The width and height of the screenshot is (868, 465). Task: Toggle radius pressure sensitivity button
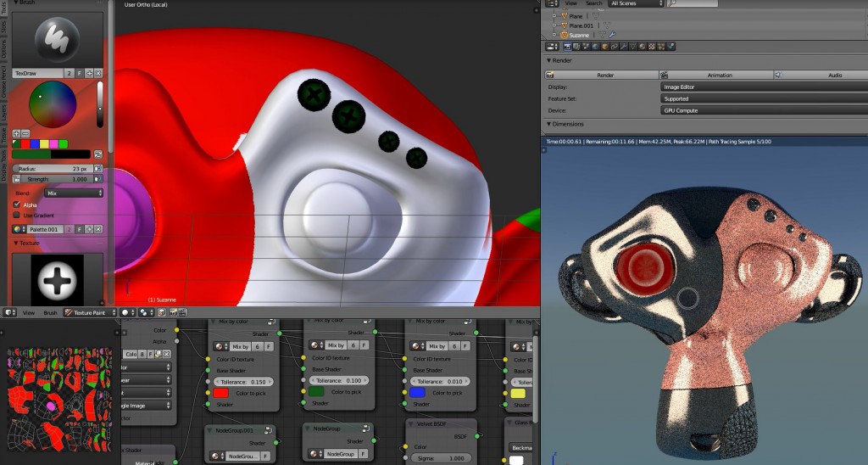[98, 169]
